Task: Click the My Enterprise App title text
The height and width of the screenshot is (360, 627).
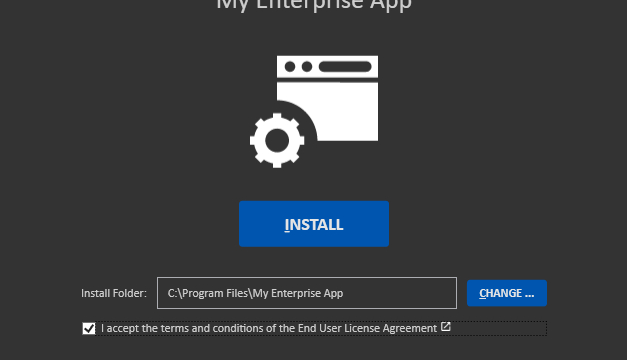Action: click(x=314, y=5)
